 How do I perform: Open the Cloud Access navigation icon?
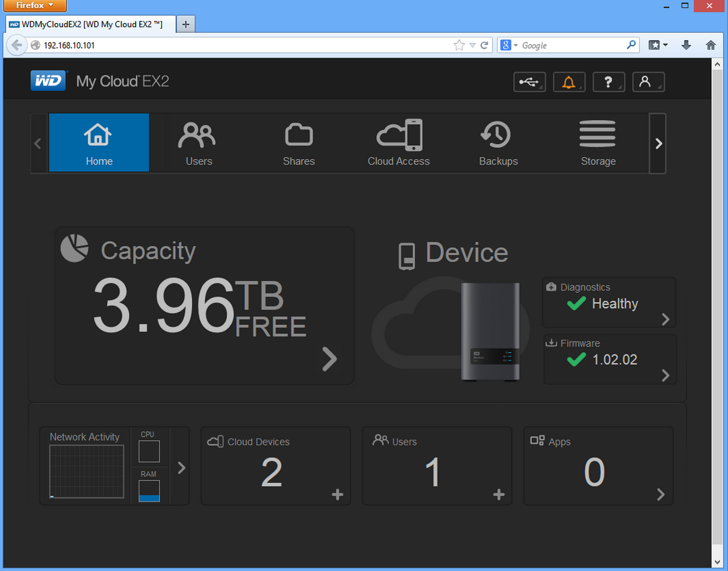pos(399,142)
